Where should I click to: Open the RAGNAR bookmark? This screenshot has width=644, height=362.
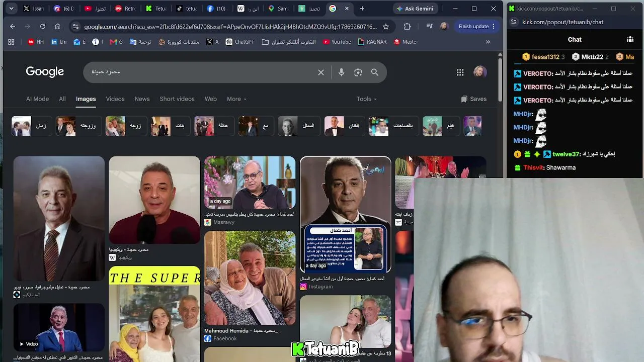372,42
